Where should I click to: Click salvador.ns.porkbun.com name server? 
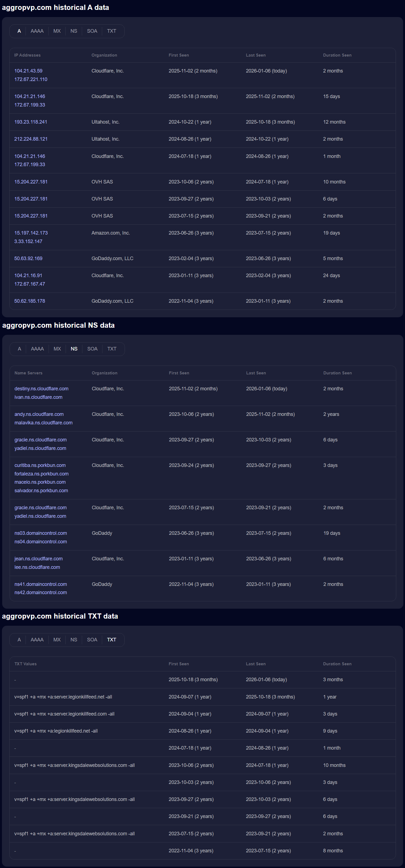[41, 490]
